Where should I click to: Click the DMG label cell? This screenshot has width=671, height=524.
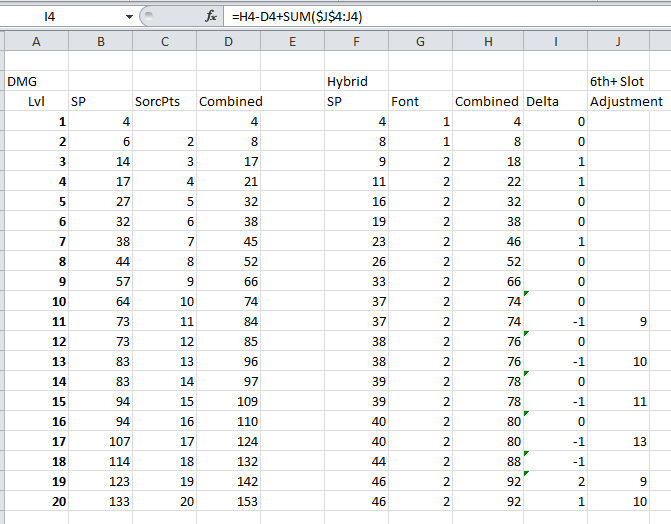pyautogui.click(x=36, y=81)
